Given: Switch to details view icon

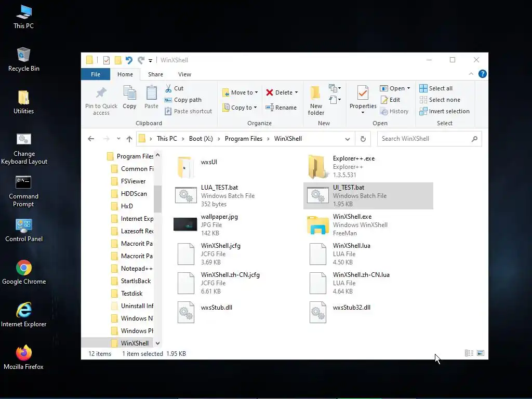Looking at the screenshot, I should 469,353.
